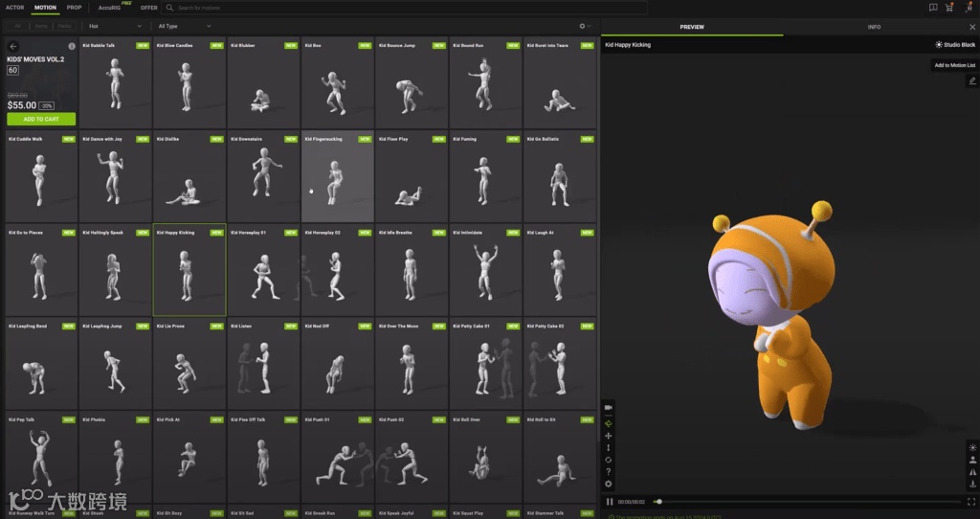This screenshot has height=519, width=980.
Task: Close the preview panel with the X
Action: [x=972, y=27]
